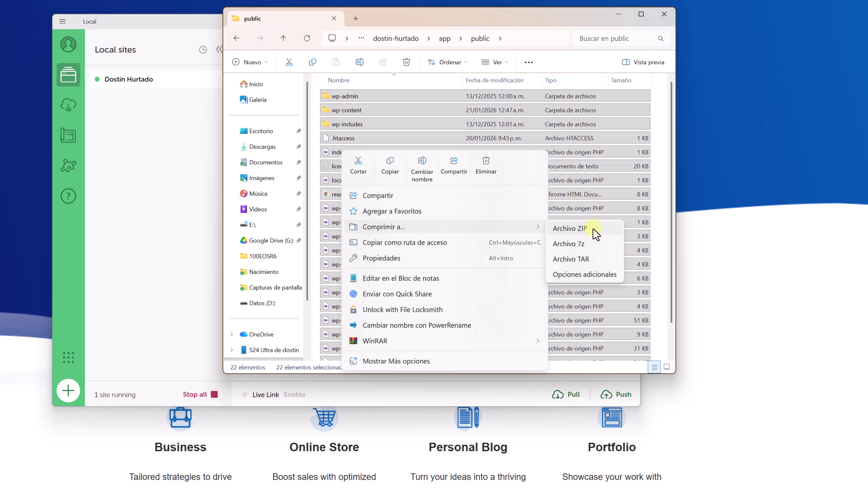Open the Add-ons puzzle icon in Local
The height and width of the screenshot is (488, 868).
(68, 165)
